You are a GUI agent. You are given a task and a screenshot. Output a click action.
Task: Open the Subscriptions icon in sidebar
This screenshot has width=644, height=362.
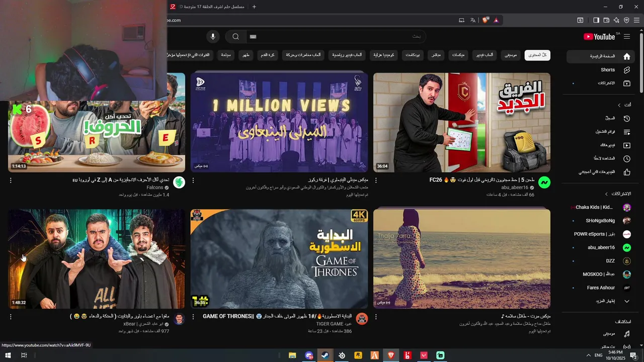click(x=626, y=83)
